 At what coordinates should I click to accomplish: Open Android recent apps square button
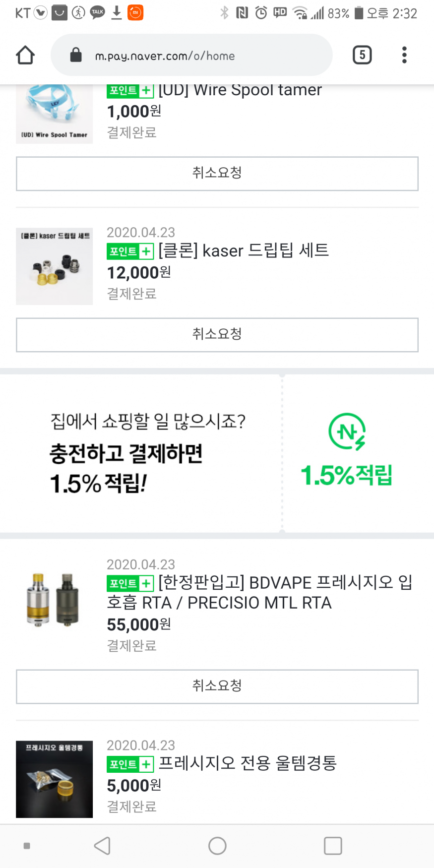coord(333,846)
